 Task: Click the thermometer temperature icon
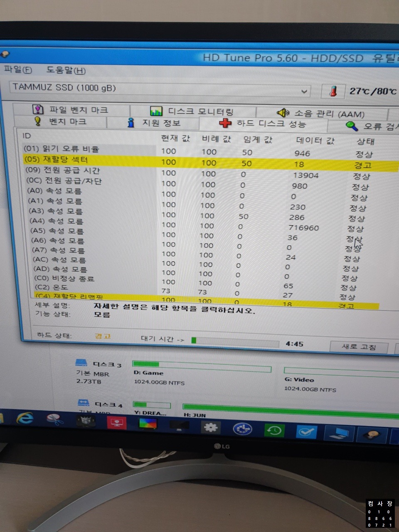click(333, 91)
